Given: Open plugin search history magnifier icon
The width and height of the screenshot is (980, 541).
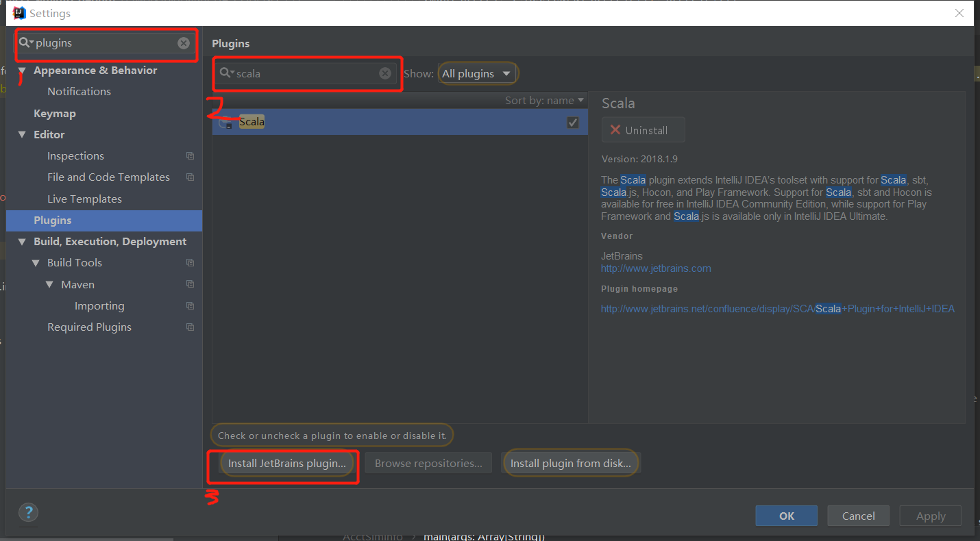Looking at the screenshot, I should 225,73.
